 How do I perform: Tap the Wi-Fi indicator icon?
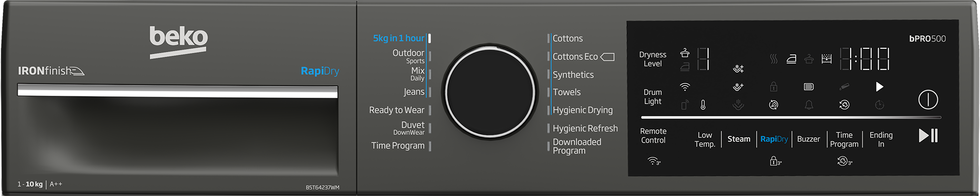click(685, 87)
